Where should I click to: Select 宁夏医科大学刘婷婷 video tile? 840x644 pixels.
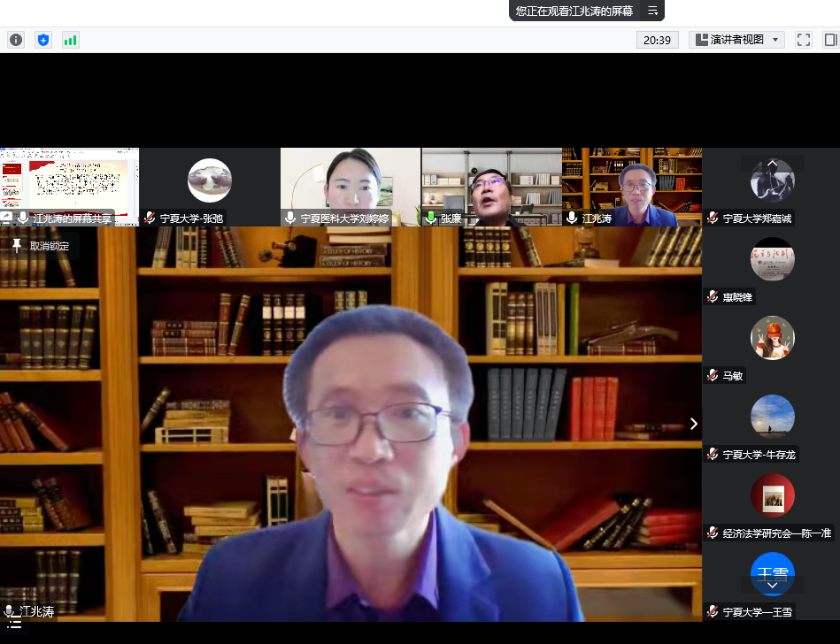click(350, 186)
